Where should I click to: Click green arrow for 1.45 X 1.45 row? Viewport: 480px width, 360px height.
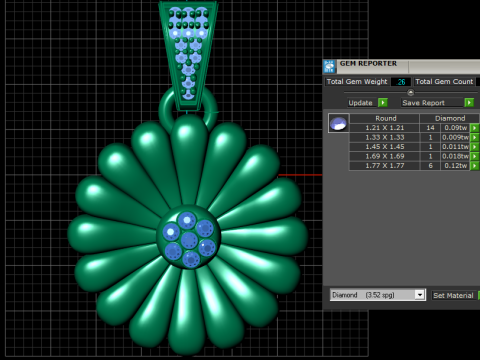pyautogui.click(x=474, y=147)
